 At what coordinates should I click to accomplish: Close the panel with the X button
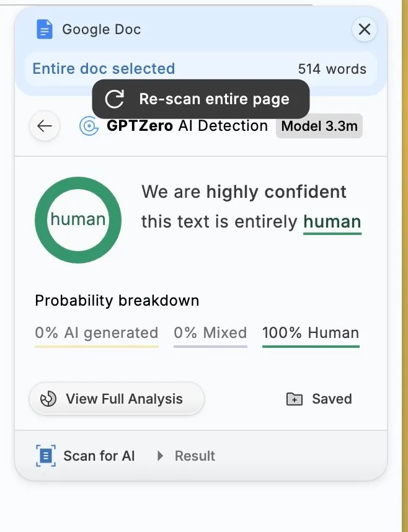click(364, 29)
